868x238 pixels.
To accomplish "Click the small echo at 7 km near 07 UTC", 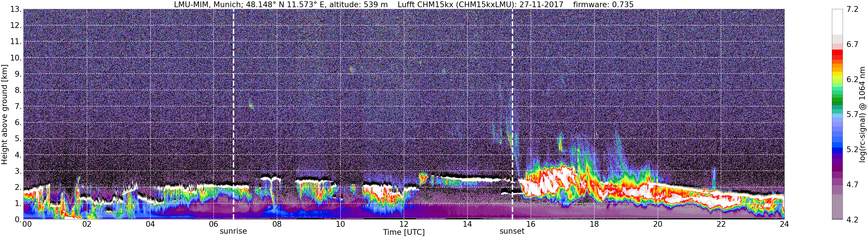I will click(x=251, y=106).
